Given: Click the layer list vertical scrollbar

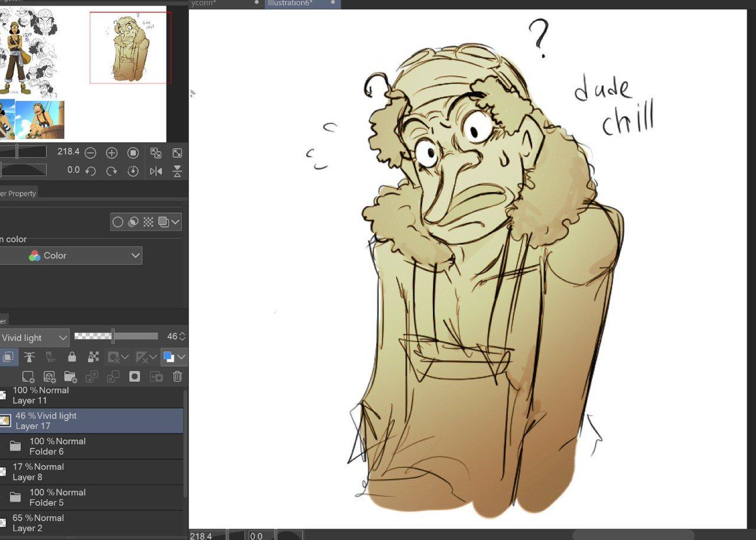Looking at the screenshot, I should [185, 443].
